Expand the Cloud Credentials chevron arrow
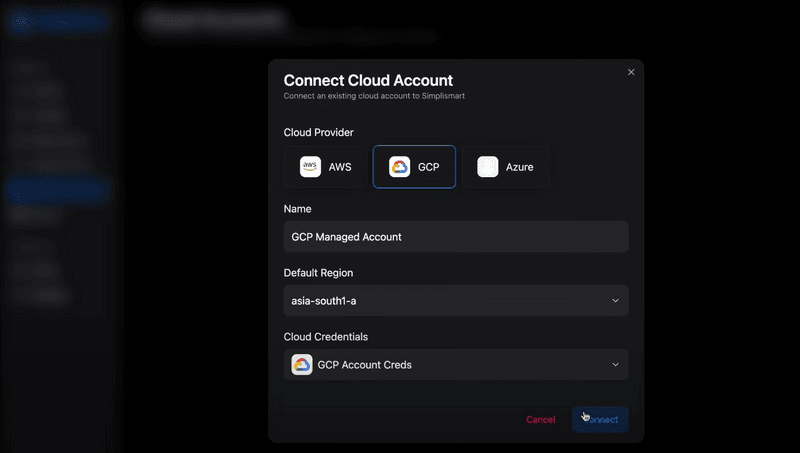This screenshot has height=453, width=800. pyautogui.click(x=615, y=365)
